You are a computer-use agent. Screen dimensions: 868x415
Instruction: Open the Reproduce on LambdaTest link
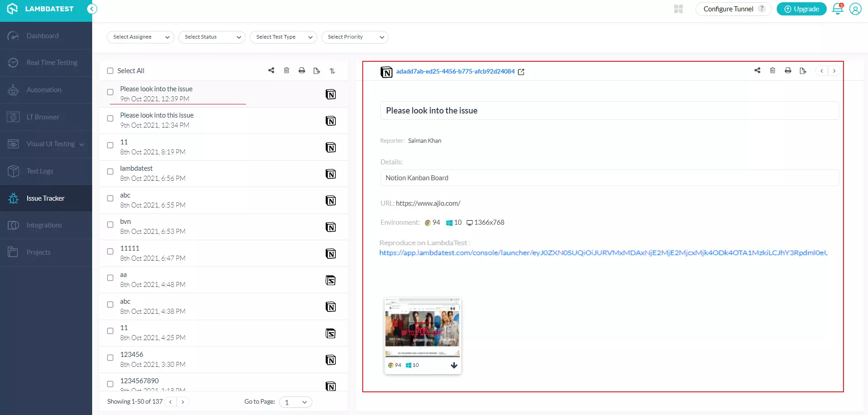point(603,253)
